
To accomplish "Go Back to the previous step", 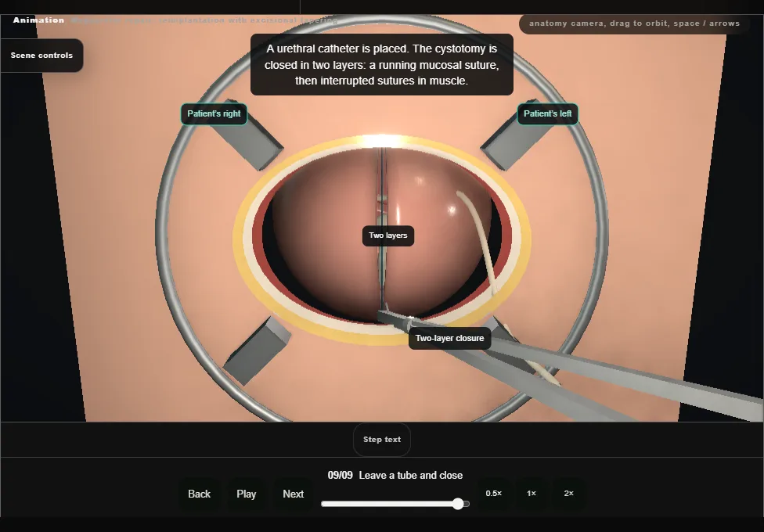I will [200, 494].
